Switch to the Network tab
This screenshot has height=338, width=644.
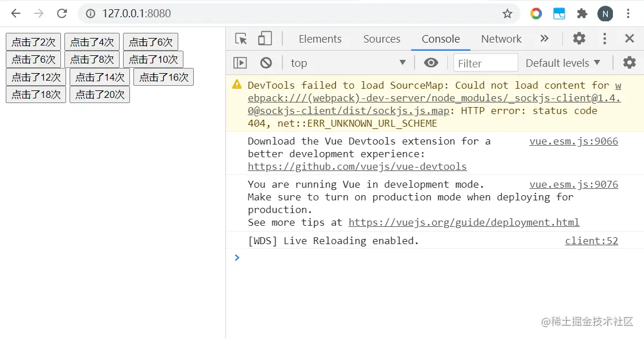pyautogui.click(x=501, y=39)
